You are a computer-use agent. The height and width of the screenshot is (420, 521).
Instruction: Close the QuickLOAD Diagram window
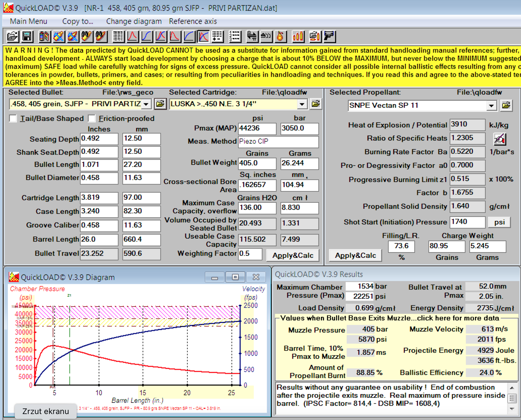256,277
